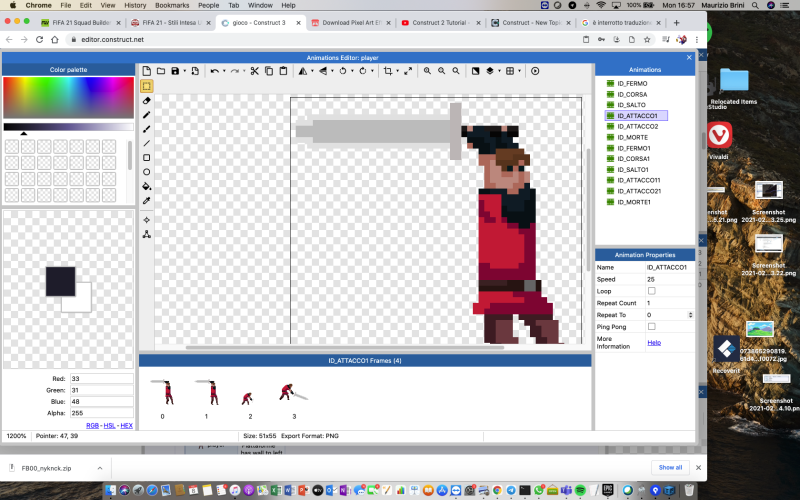Click the HEX link
800x500 pixels.
(127, 426)
